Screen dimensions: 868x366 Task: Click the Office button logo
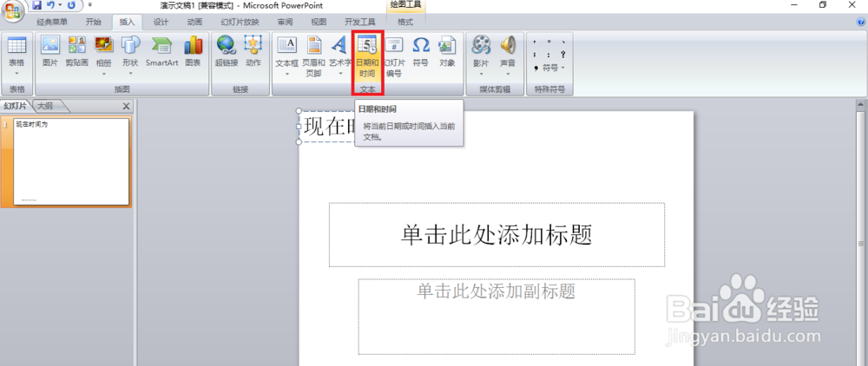tap(13, 10)
